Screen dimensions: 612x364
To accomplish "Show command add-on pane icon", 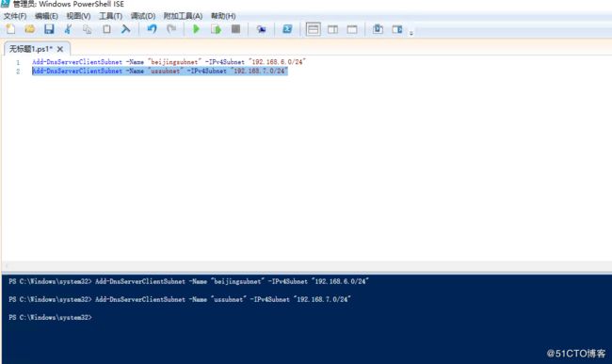I will (x=397, y=29).
